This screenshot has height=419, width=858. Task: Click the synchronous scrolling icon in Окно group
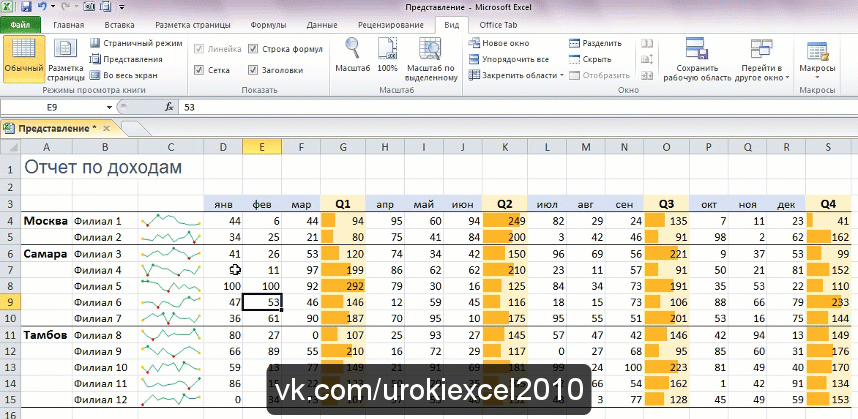[647, 59]
